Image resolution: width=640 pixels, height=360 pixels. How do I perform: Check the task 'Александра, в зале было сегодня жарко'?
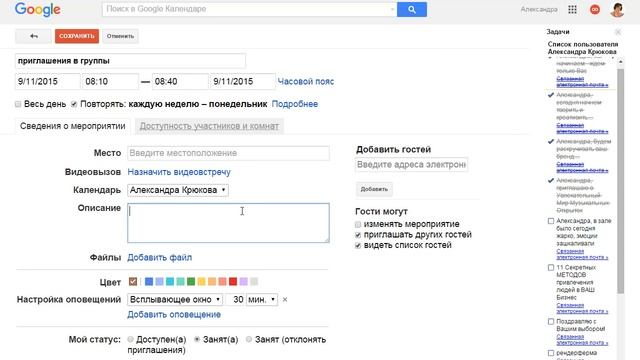[x=551, y=221]
